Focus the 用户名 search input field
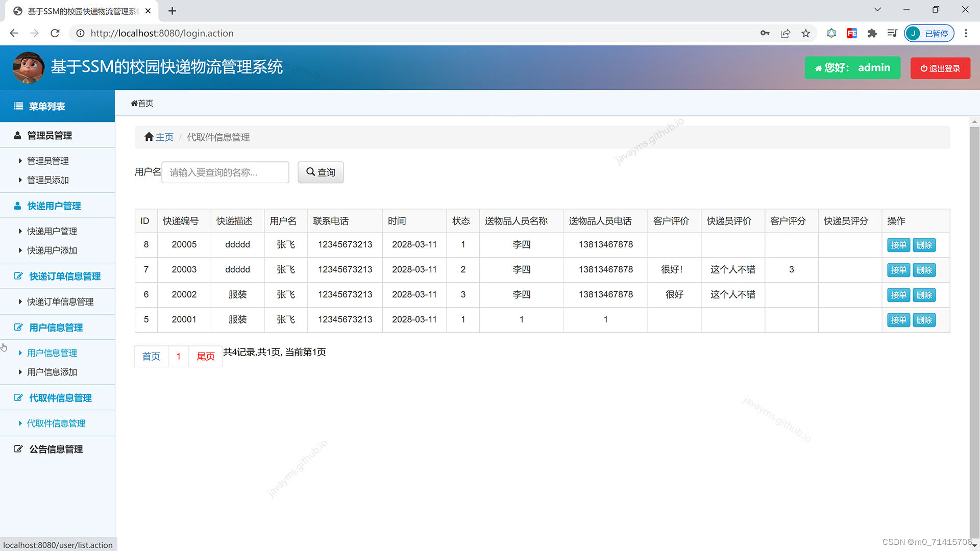 (225, 172)
